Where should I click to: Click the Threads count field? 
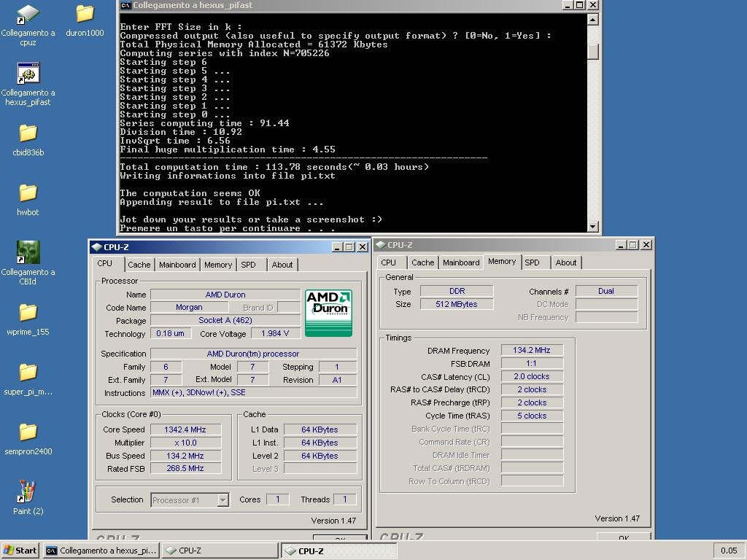345,499
